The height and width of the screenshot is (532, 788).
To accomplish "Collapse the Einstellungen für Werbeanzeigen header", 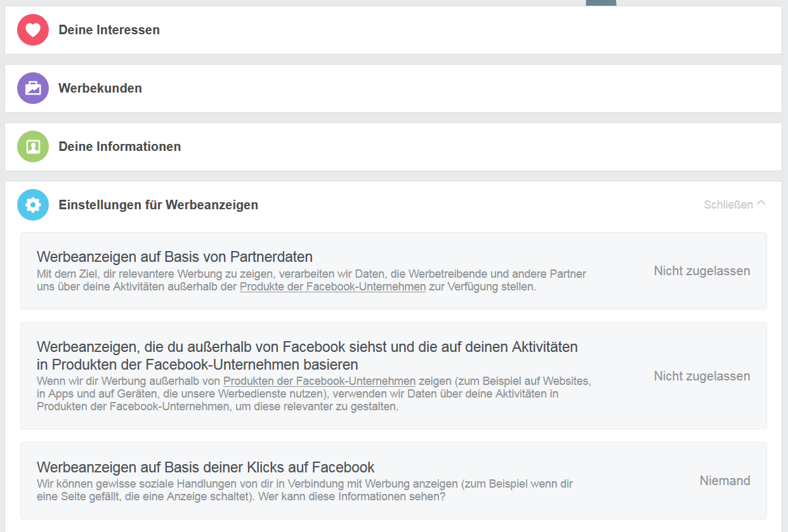I will click(159, 205).
